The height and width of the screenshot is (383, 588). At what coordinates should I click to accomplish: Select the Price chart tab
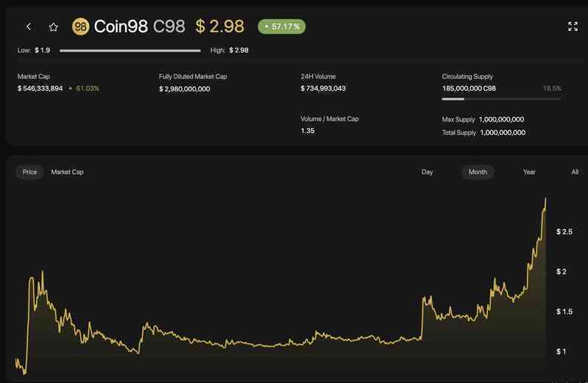pos(29,172)
